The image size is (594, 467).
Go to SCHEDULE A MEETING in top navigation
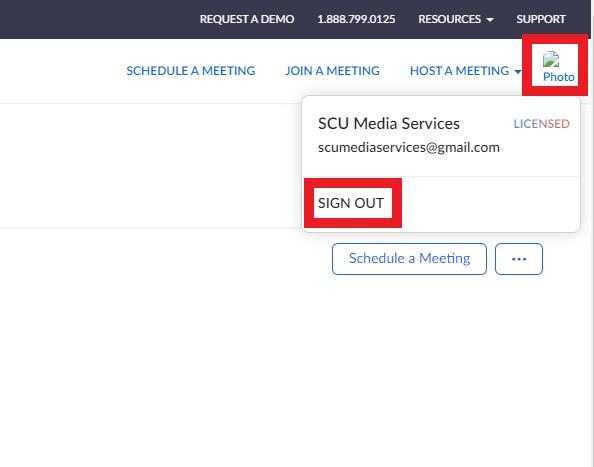pyautogui.click(x=191, y=71)
